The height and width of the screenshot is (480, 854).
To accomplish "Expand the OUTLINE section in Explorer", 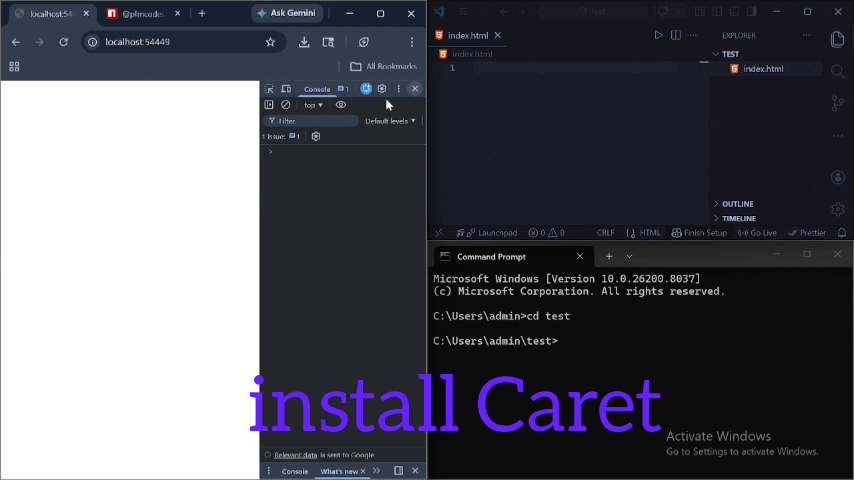I will [x=737, y=204].
